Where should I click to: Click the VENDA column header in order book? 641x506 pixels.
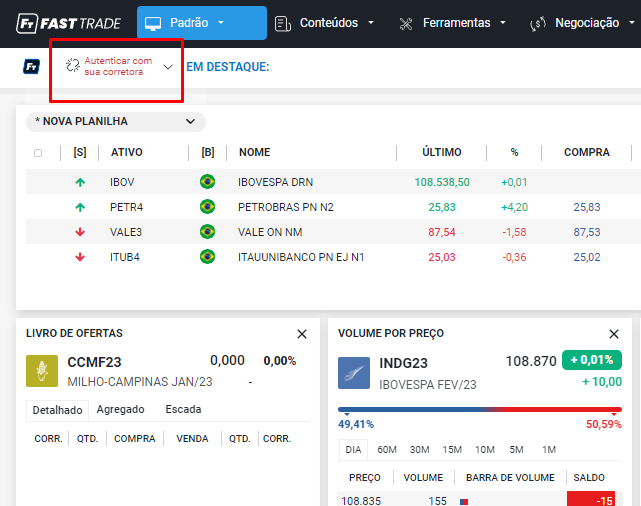(x=192, y=439)
